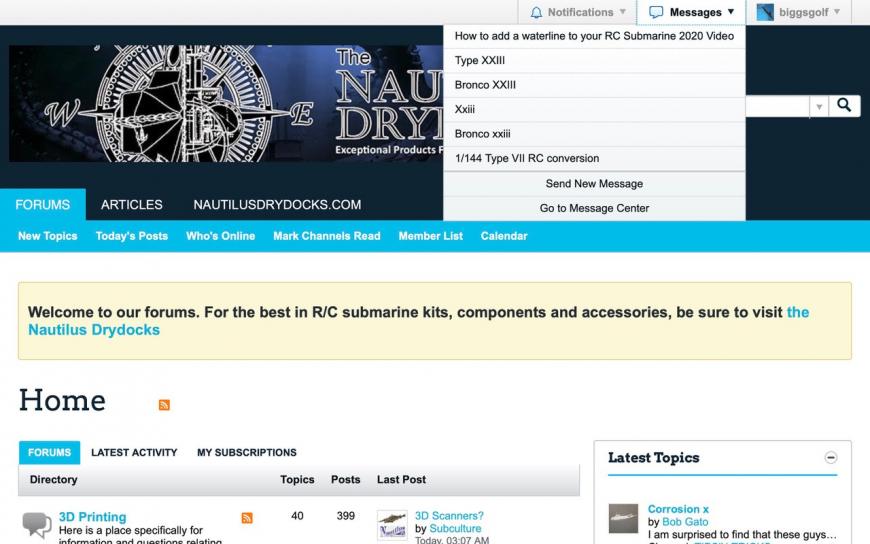Click Mark Channels Read
This screenshot has height=544, width=870.
click(x=326, y=236)
